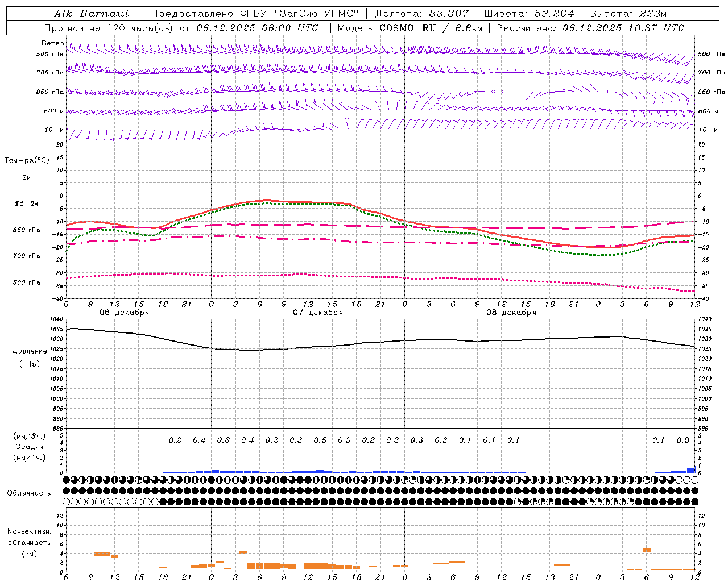Click the '(мм/1ч.)' precipitation unit label
The height and width of the screenshot is (582, 728).
point(30,458)
